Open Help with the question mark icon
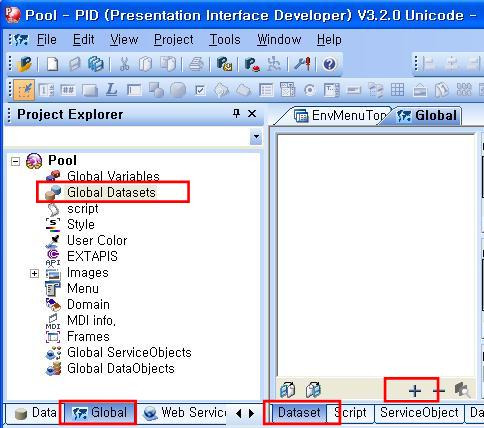The image size is (484, 428). tap(330, 64)
